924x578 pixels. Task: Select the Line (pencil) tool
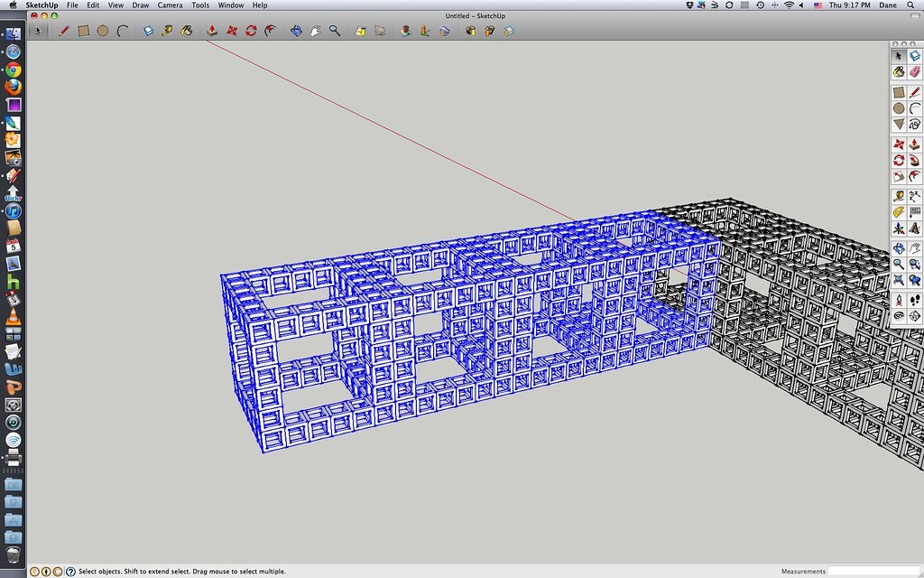(62, 30)
